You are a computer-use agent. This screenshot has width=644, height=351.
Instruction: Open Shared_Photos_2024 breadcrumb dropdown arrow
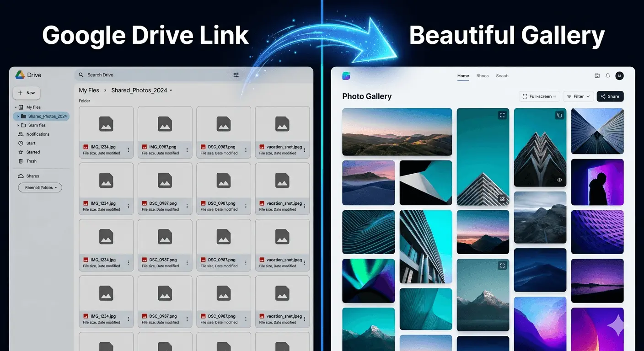[x=171, y=90]
